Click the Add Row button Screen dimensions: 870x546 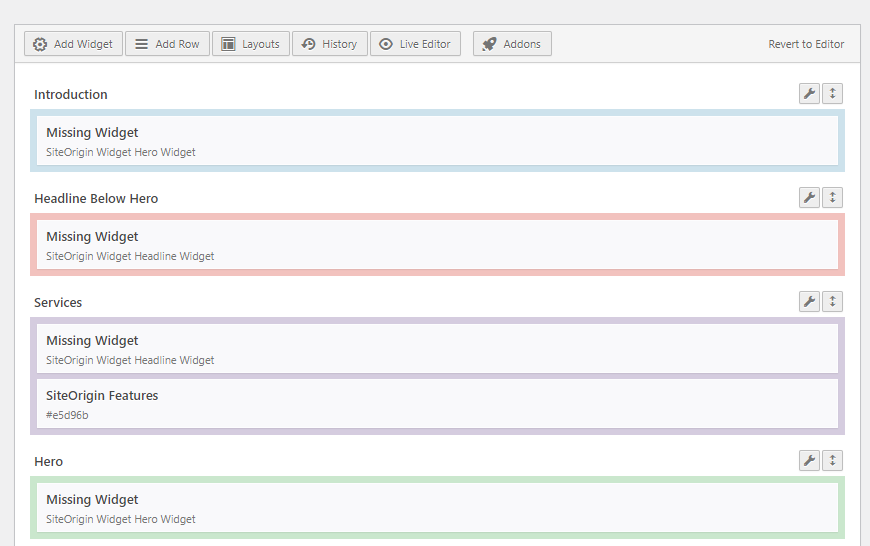point(167,44)
